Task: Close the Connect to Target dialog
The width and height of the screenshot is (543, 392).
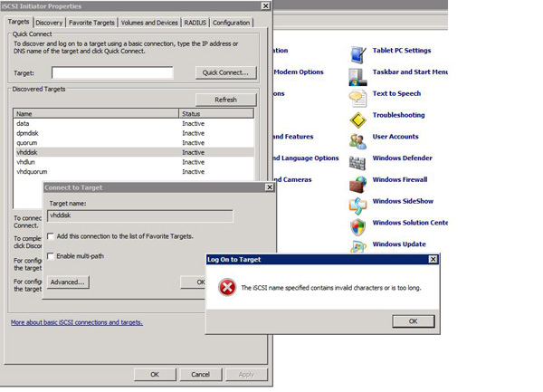Action: click(x=270, y=187)
